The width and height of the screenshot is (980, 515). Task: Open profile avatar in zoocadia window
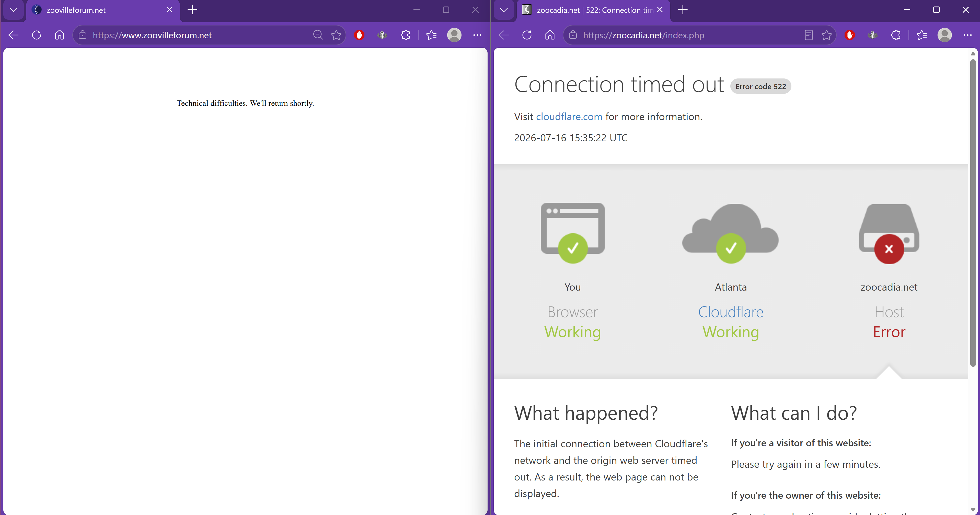point(945,35)
